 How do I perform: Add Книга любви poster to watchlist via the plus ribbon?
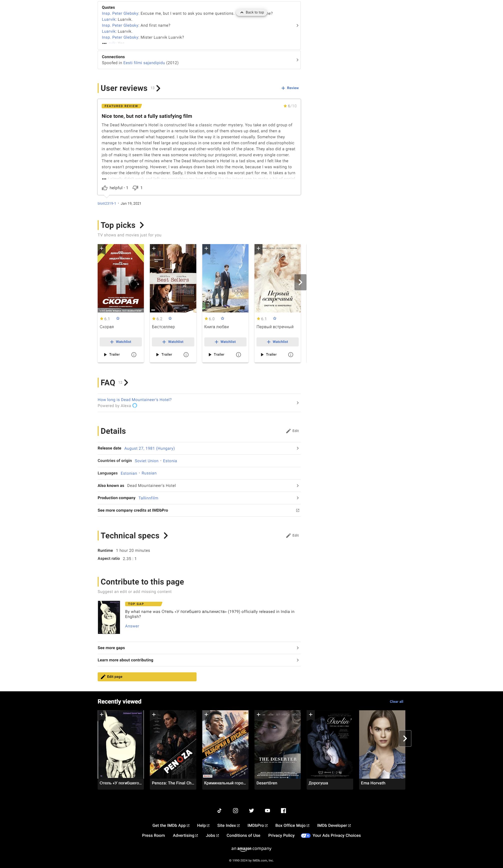[206, 248]
